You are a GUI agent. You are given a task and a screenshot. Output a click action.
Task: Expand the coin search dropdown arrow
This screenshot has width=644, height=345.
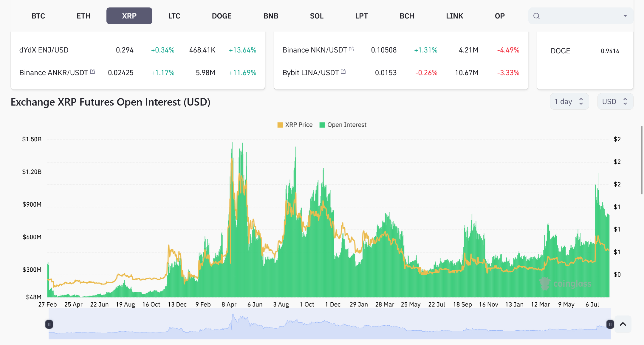[x=625, y=16]
